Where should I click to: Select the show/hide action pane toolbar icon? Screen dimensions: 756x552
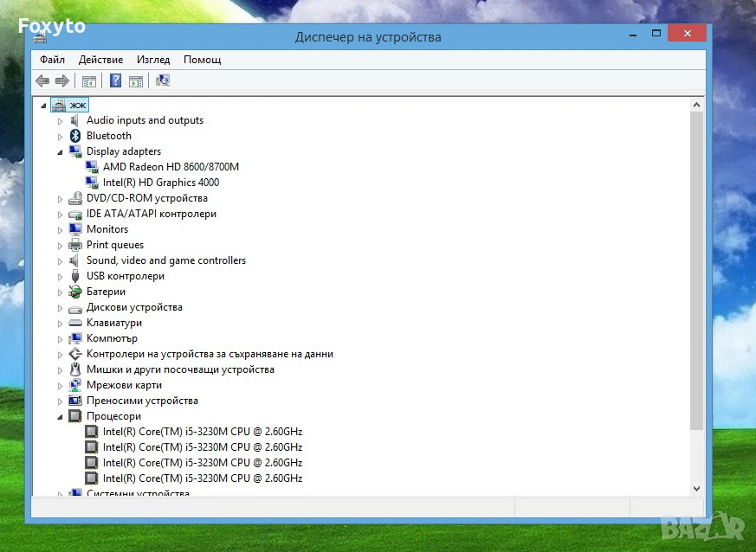click(x=136, y=81)
